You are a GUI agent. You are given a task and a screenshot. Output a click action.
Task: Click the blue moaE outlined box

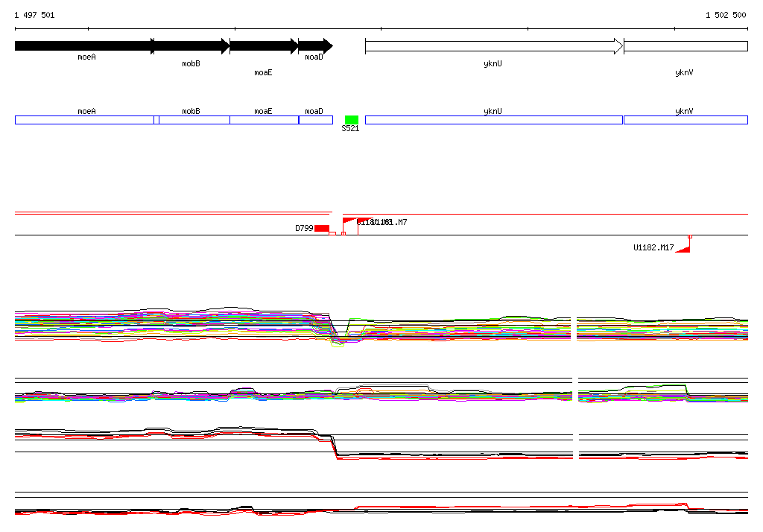click(x=265, y=120)
